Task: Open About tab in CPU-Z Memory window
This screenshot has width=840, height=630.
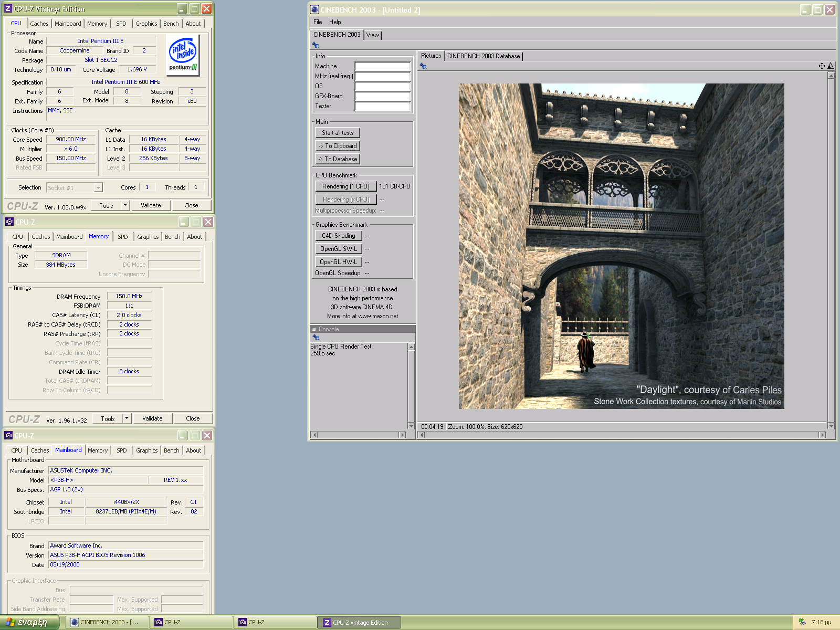Action: click(x=195, y=237)
